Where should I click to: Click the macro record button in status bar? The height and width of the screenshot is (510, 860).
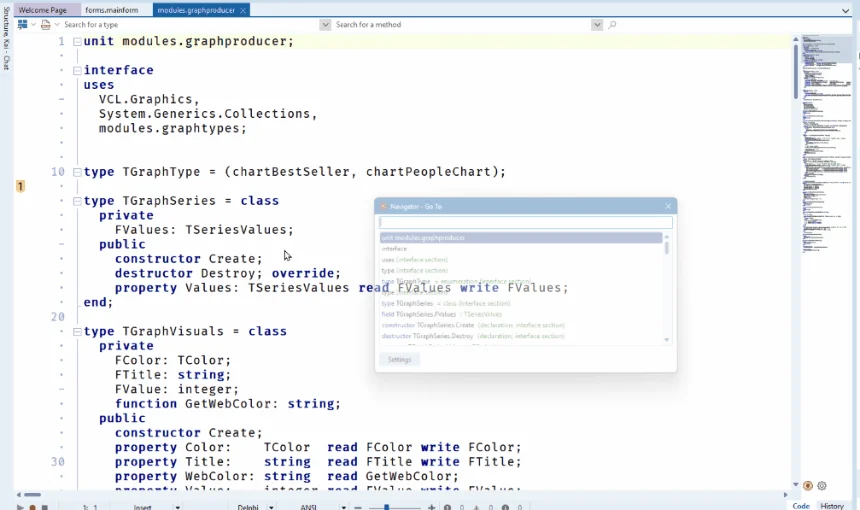(32, 507)
